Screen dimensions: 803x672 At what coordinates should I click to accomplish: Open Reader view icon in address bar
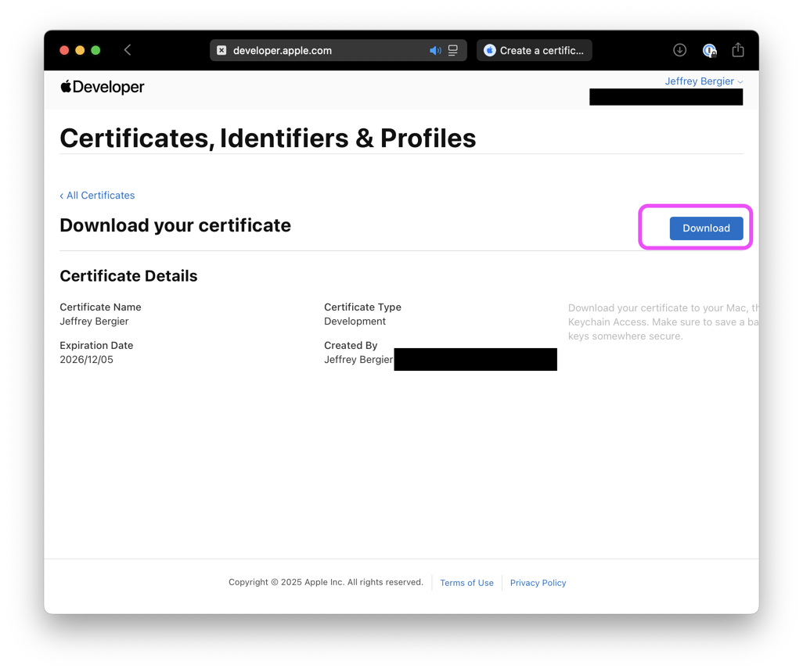453,50
